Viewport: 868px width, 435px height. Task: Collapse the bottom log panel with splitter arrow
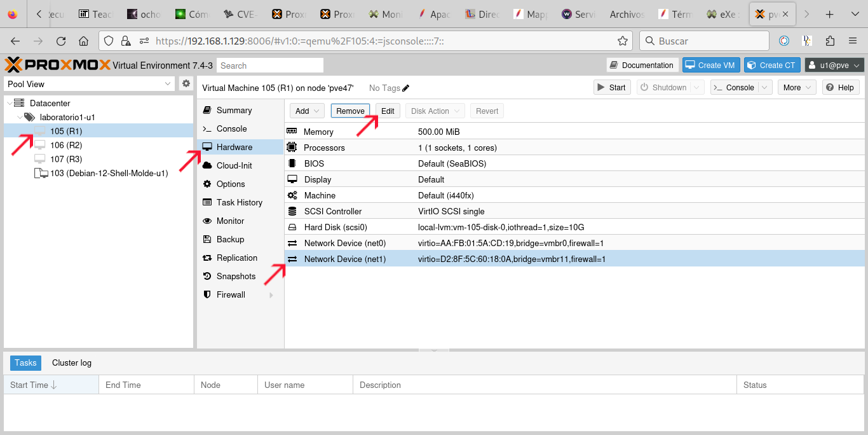(435, 350)
